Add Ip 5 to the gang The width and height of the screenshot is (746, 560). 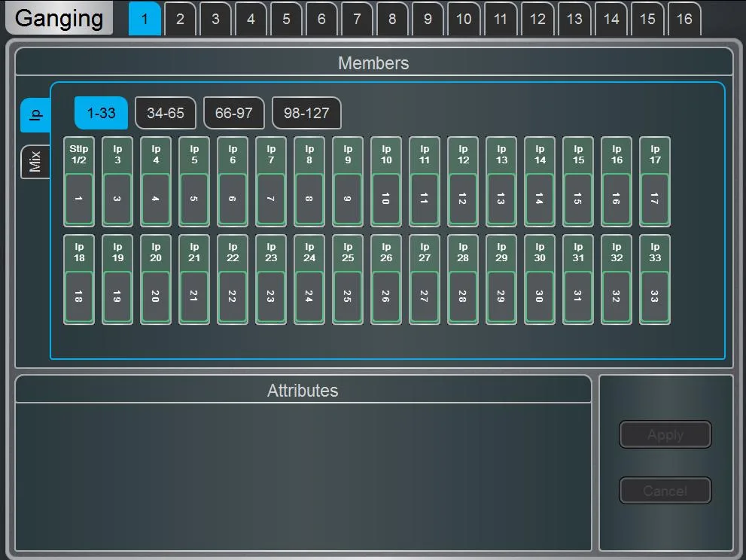[194, 181]
